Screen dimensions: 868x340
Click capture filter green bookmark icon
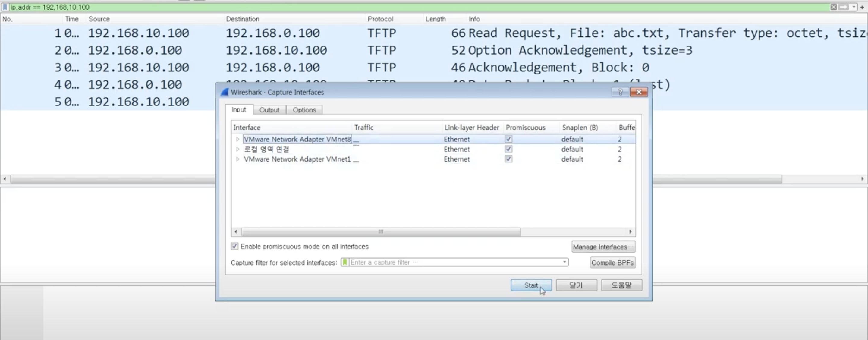point(345,262)
